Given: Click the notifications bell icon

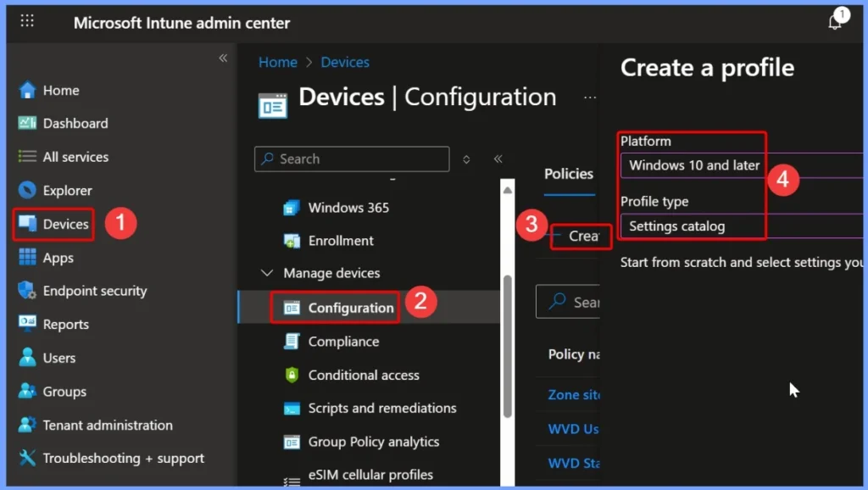Looking at the screenshot, I should pyautogui.click(x=835, y=22).
